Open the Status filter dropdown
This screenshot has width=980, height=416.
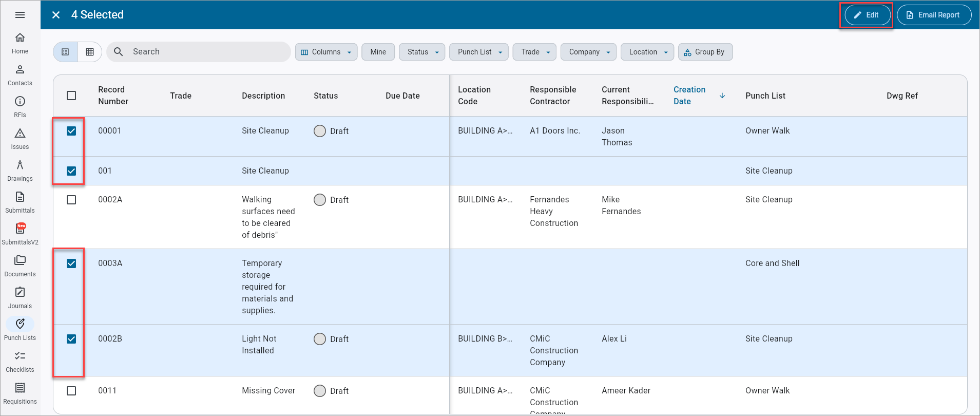pos(422,52)
